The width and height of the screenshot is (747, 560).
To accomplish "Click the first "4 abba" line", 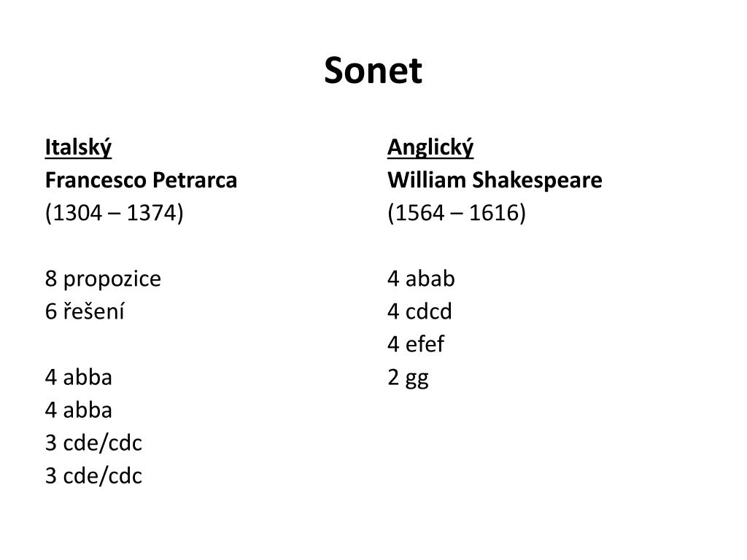I will pos(79,377).
